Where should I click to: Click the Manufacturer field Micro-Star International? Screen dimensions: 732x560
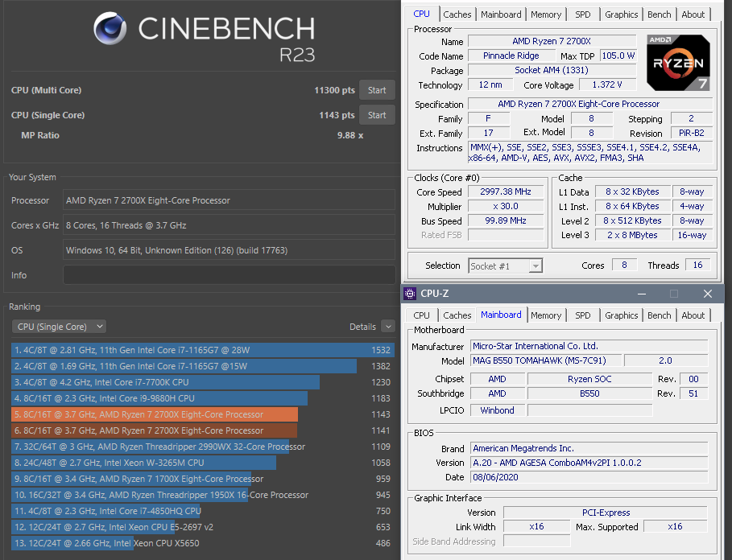(589, 346)
